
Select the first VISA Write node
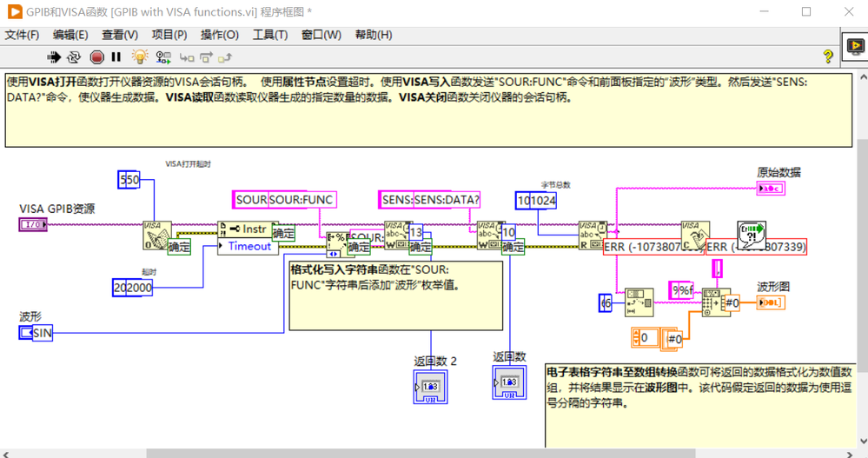pyautogui.click(x=396, y=236)
